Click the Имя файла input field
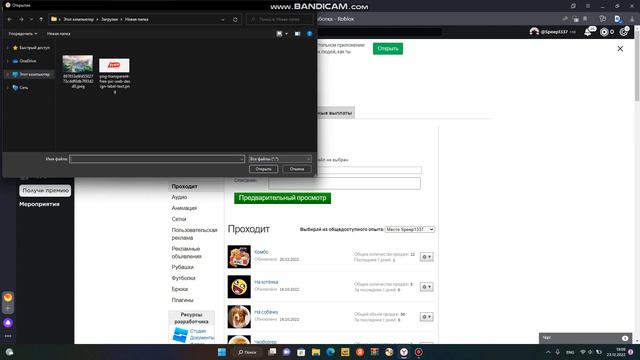 click(157, 159)
